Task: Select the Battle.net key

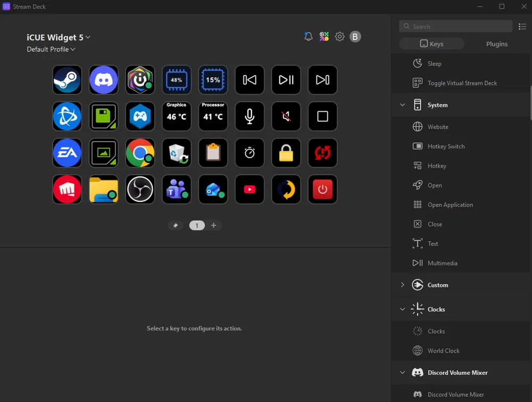Action: (67, 117)
